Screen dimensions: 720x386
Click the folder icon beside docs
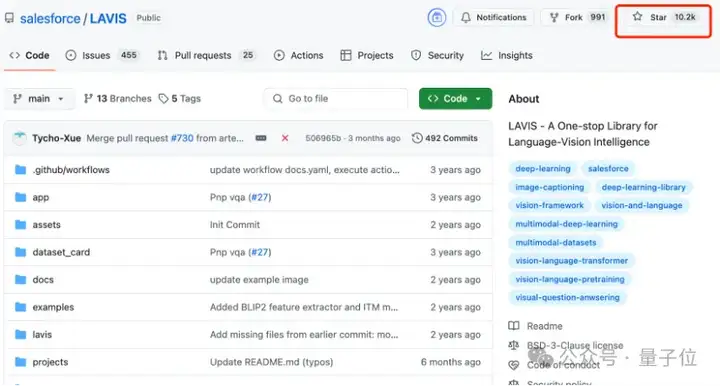[x=20, y=280]
